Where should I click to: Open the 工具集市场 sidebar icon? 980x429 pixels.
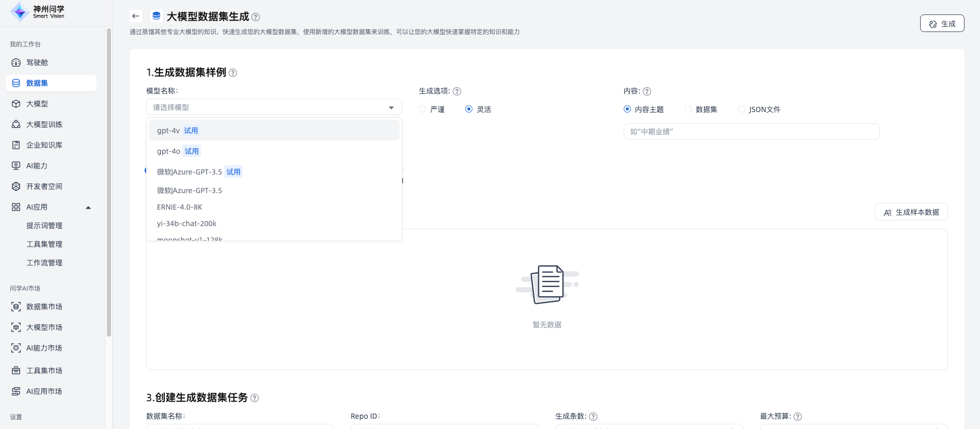click(x=16, y=371)
